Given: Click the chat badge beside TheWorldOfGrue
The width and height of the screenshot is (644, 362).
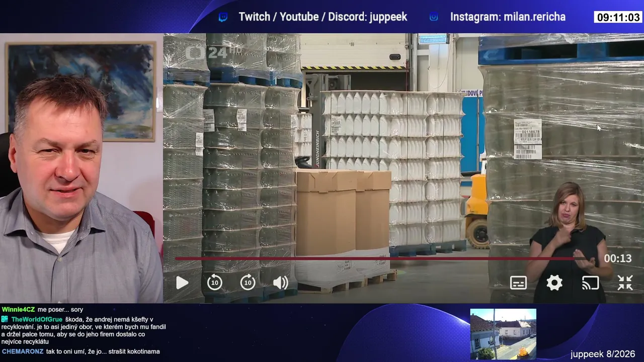Looking at the screenshot, I should click(5, 319).
